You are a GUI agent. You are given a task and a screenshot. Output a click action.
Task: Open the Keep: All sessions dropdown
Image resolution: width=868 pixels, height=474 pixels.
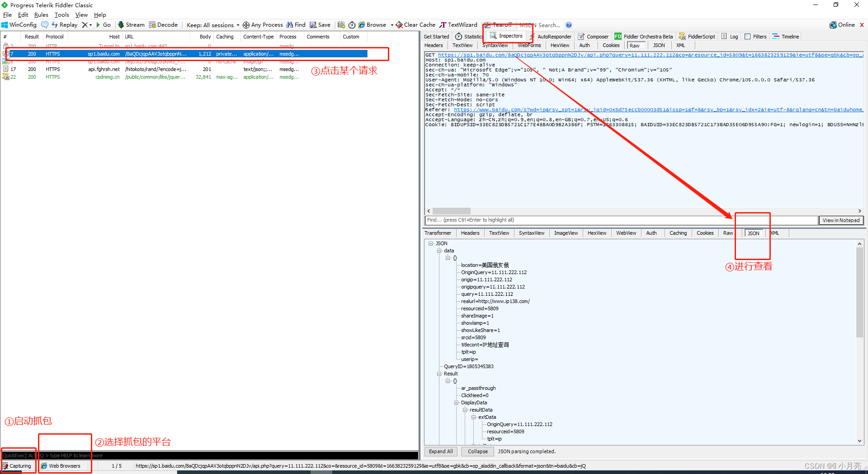click(x=213, y=25)
